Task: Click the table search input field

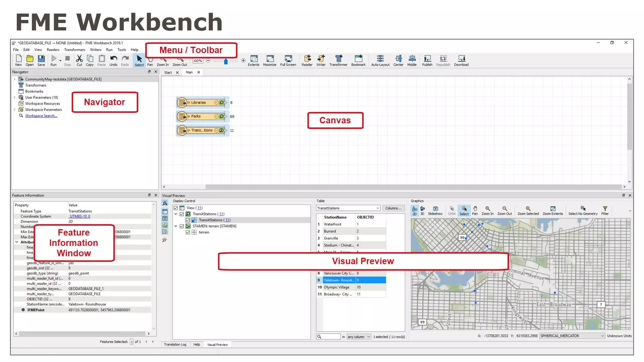Action: (328, 337)
